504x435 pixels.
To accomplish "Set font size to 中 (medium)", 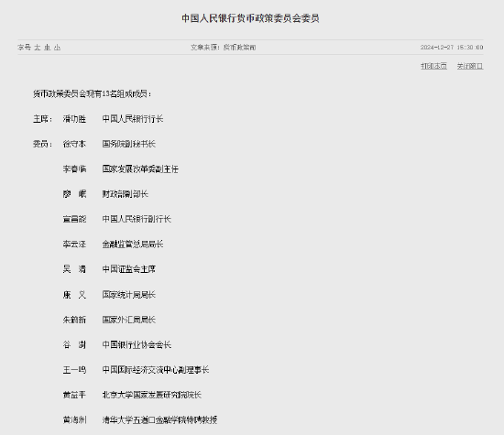I will pos(48,48).
